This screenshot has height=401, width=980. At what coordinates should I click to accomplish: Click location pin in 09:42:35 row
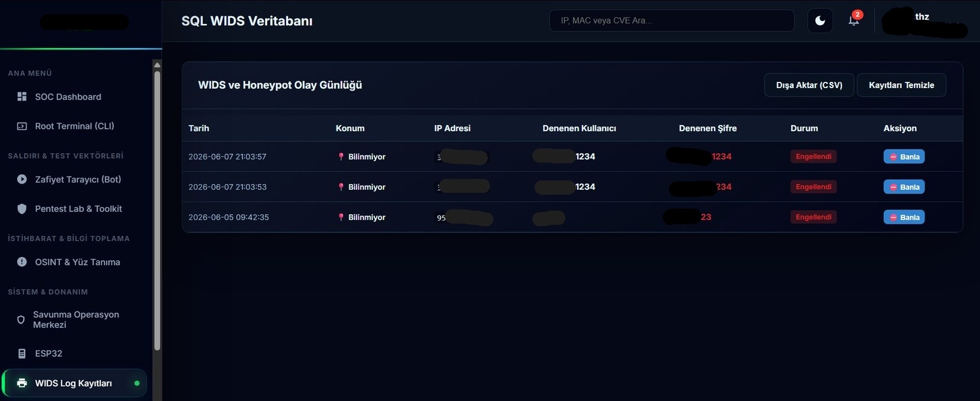340,217
